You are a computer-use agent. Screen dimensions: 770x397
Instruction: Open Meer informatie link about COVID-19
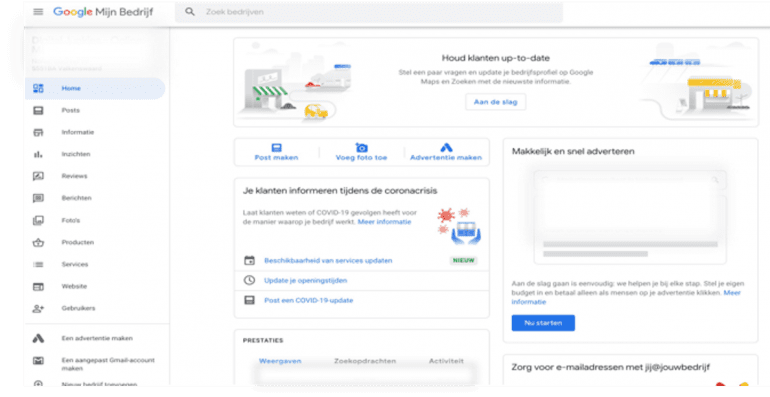pos(385,222)
